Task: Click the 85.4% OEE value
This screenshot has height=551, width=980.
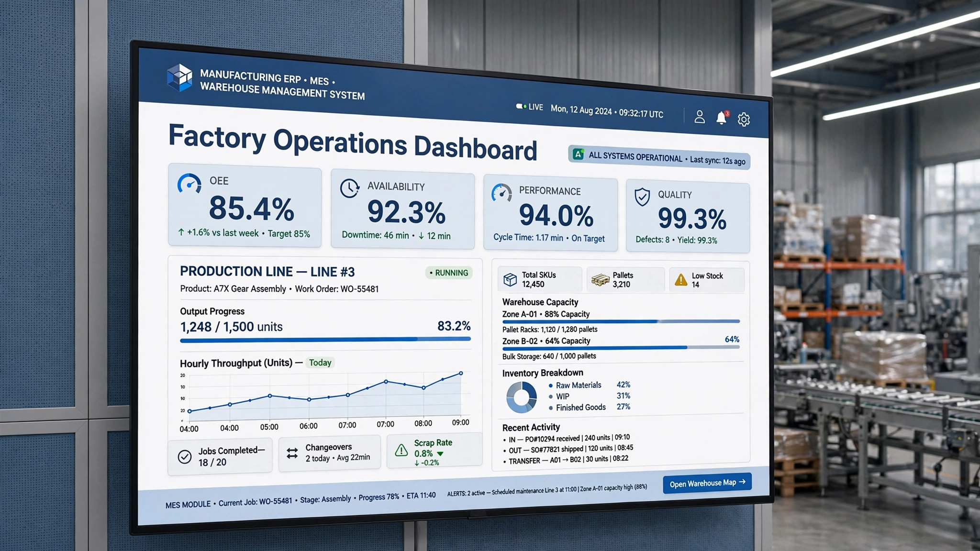Action: (x=252, y=209)
